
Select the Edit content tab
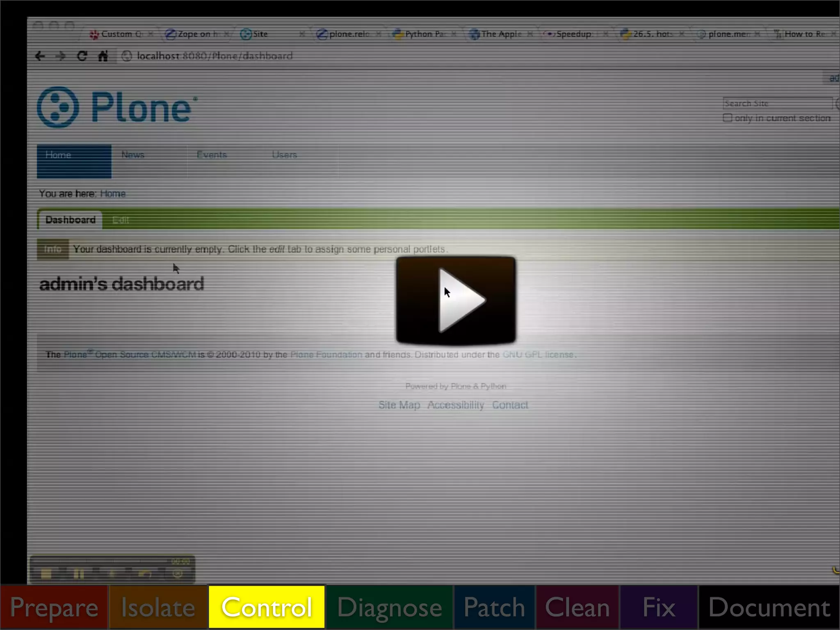[121, 220]
